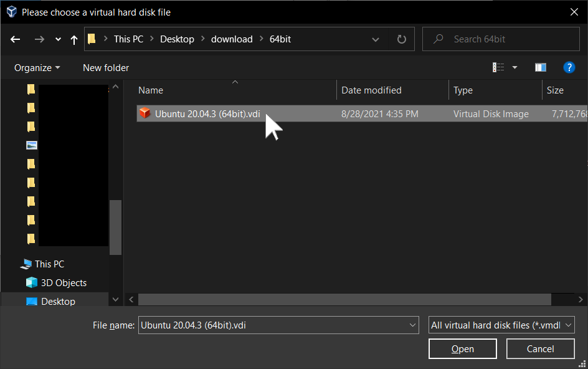Click the Cancel button

point(541,348)
